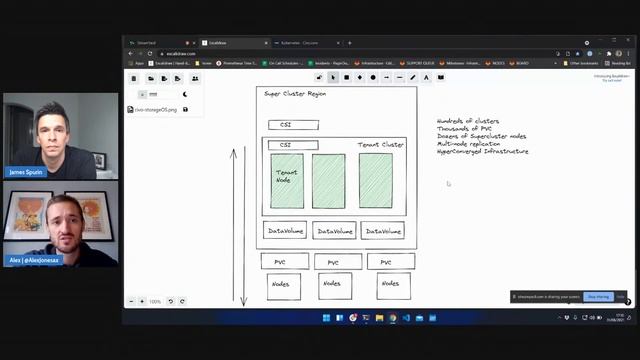Switch to the Kubernetes browser tab
The height and width of the screenshot is (360, 640).
click(307, 43)
